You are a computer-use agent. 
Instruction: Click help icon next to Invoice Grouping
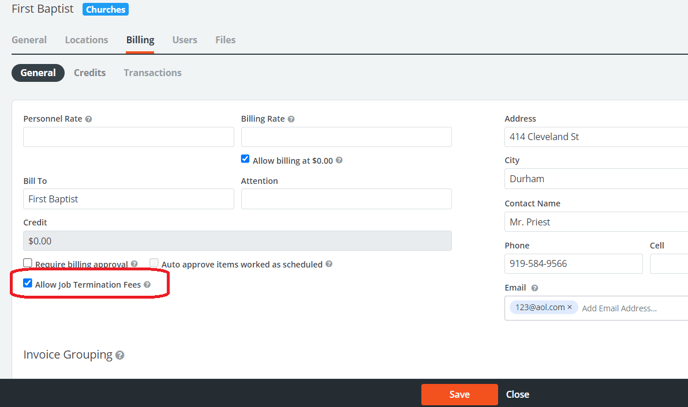pos(120,356)
